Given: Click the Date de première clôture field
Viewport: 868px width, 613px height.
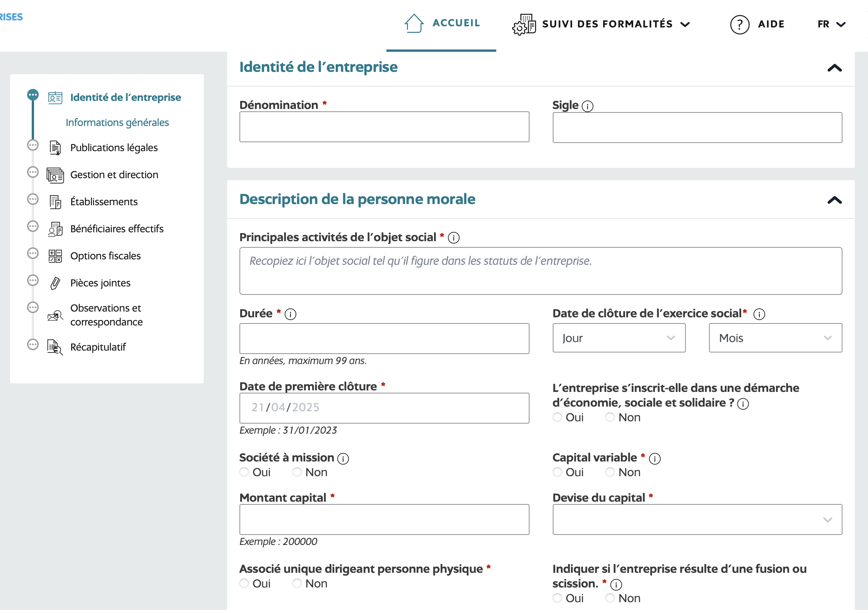Looking at the screenshot, I should [384, 408].
